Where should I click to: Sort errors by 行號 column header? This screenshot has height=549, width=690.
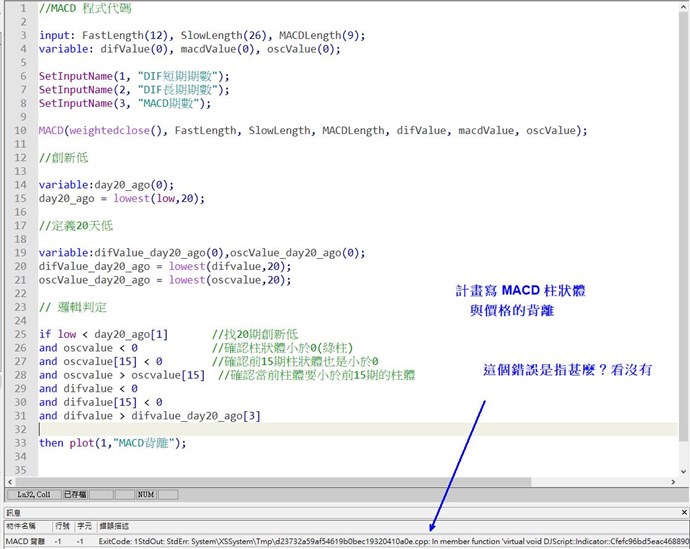(x=62, y=525)
